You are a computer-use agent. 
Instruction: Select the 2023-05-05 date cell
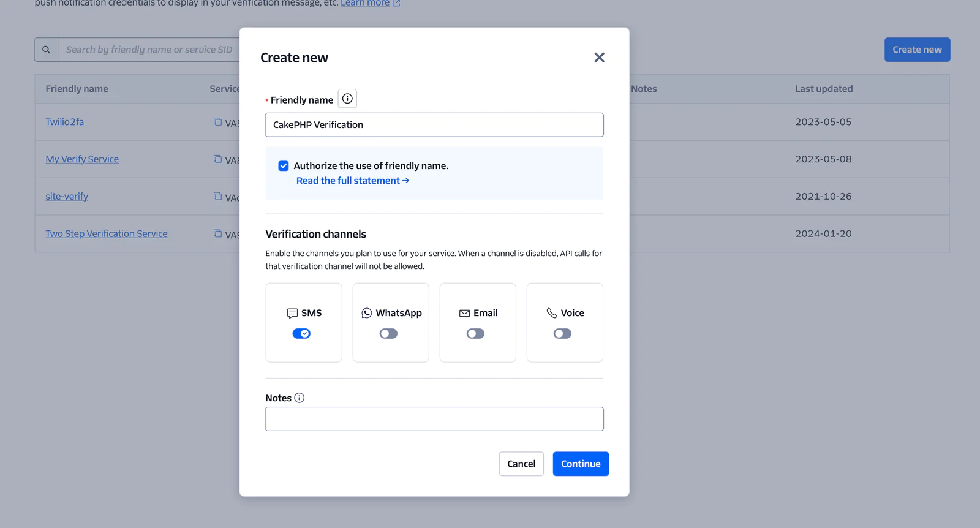pos(823,122)
